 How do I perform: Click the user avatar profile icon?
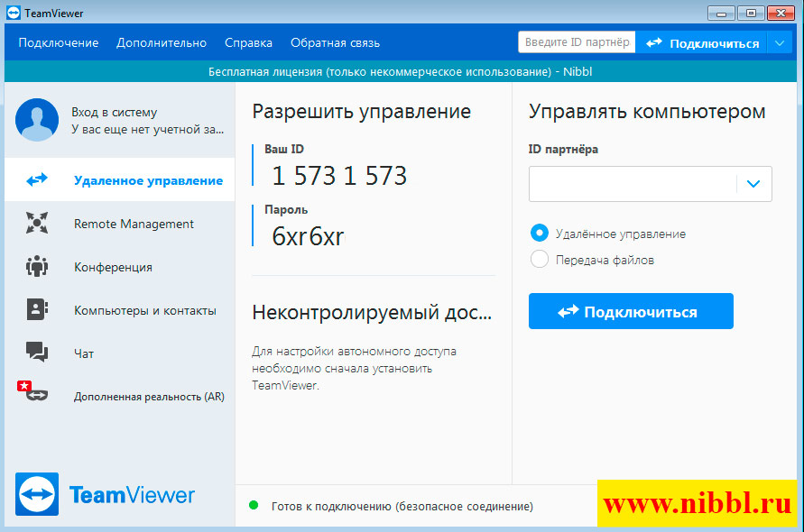(x=37, y=120)
